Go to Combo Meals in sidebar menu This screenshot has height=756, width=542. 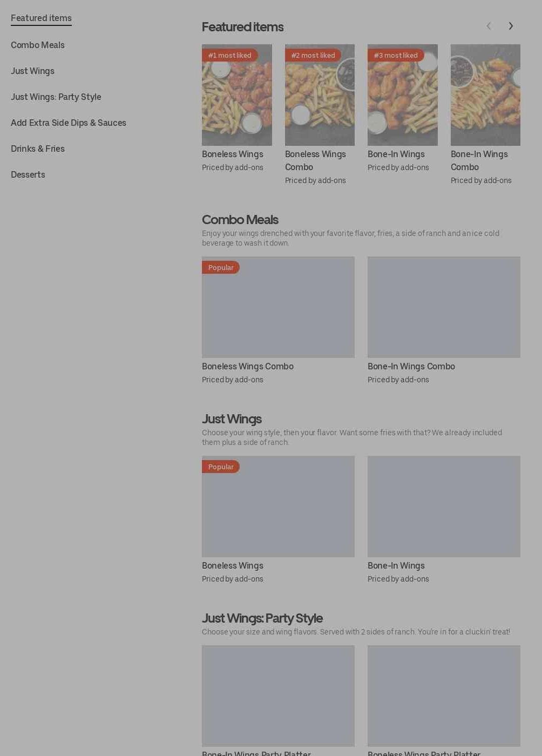[38, 45]
